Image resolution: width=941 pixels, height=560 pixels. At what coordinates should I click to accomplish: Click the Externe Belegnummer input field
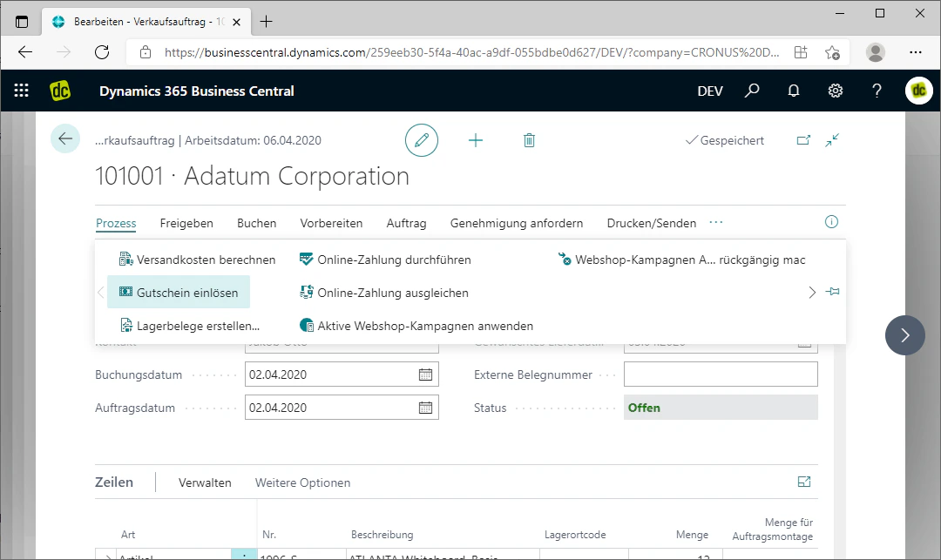click(x=721, y=374)
